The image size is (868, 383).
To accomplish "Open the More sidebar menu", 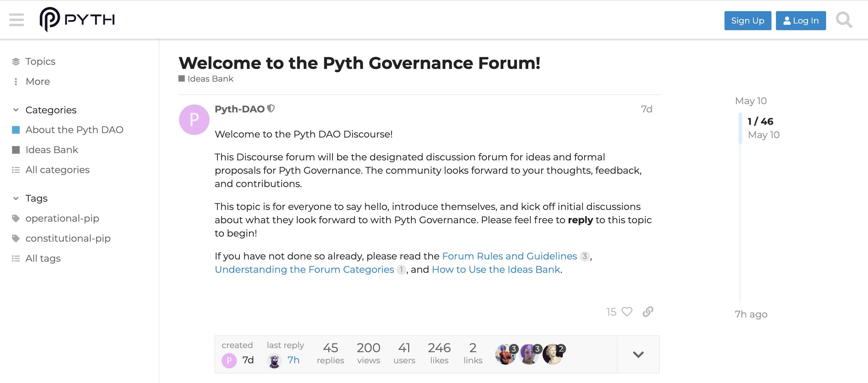I will 37,82.
